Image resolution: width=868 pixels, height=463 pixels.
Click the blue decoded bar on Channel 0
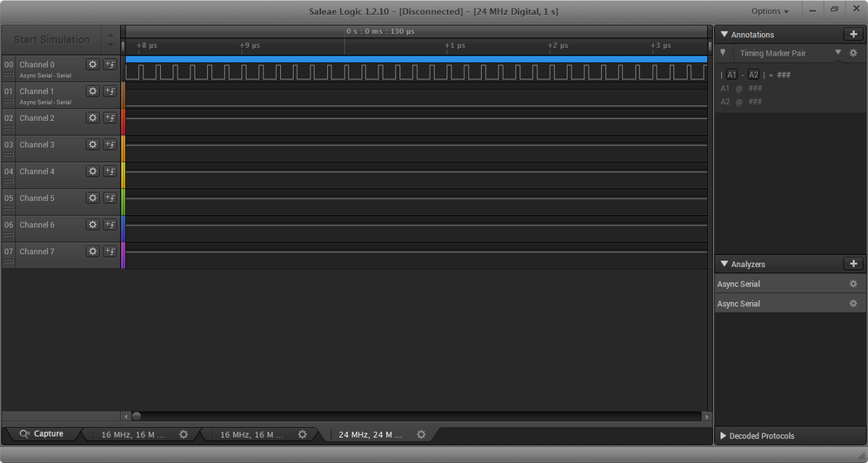tap(417, 58)
